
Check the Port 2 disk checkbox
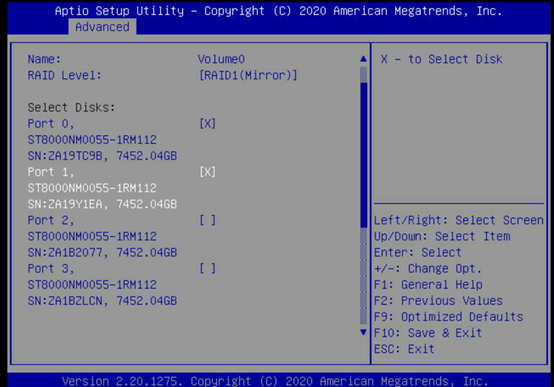(x=208, y=221)
